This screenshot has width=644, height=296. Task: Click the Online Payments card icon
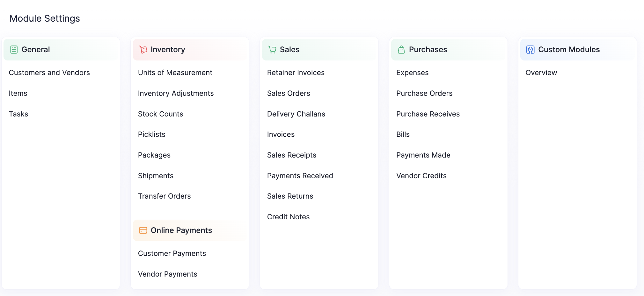tap(143, 230)
